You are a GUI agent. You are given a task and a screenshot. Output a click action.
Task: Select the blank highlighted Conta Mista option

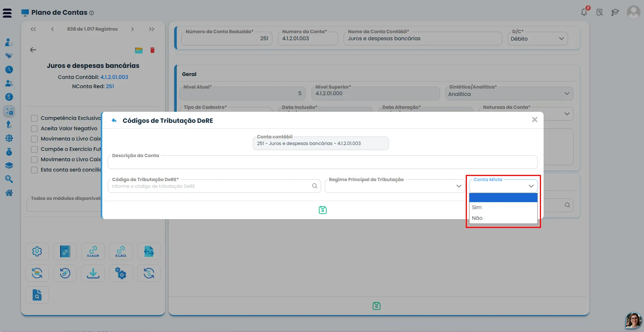(x=503, y=198)
